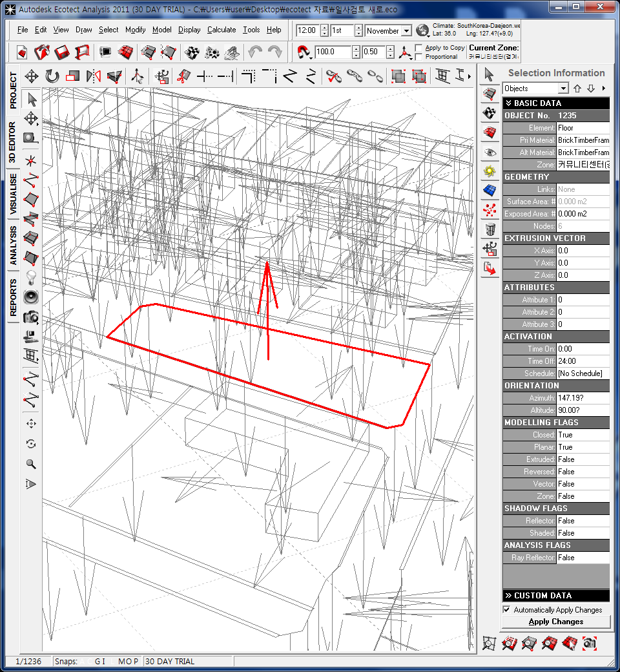Click the Apply Changes button
The height and width of the screenshot is (672, 620).
555,622
